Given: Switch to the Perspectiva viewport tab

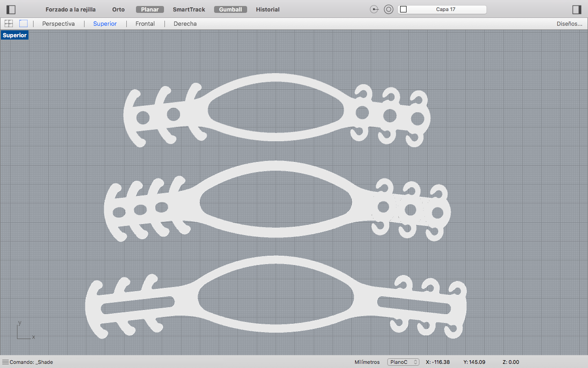Looking at the screenshot, I should [58, 23].
